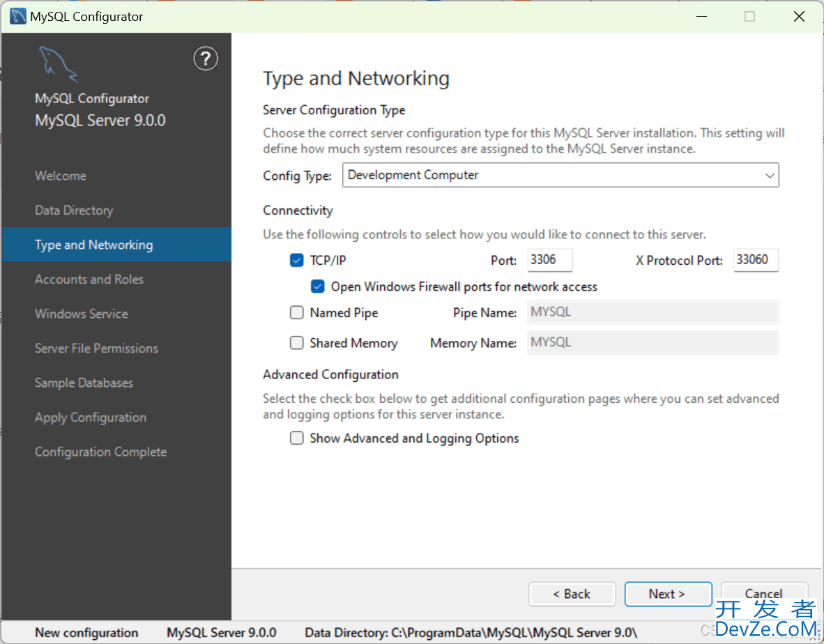Click the Server Configuration Type label

click(x=334, y=110)
